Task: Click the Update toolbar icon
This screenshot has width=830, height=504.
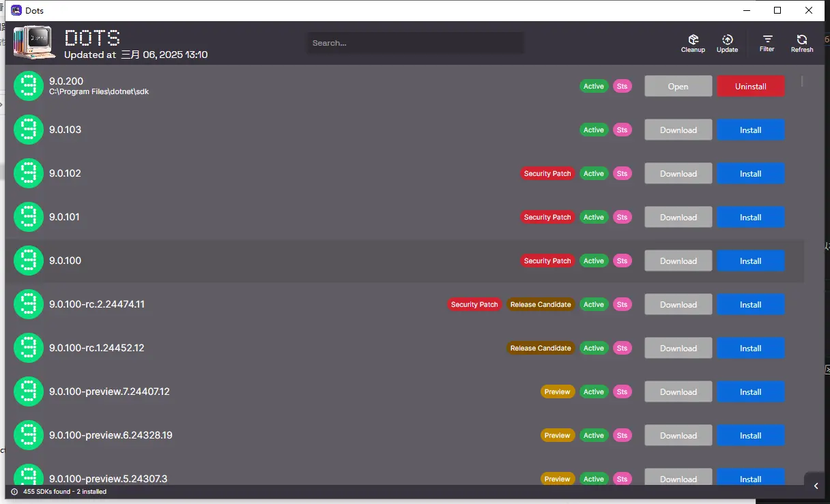Action: click(727, 43)
